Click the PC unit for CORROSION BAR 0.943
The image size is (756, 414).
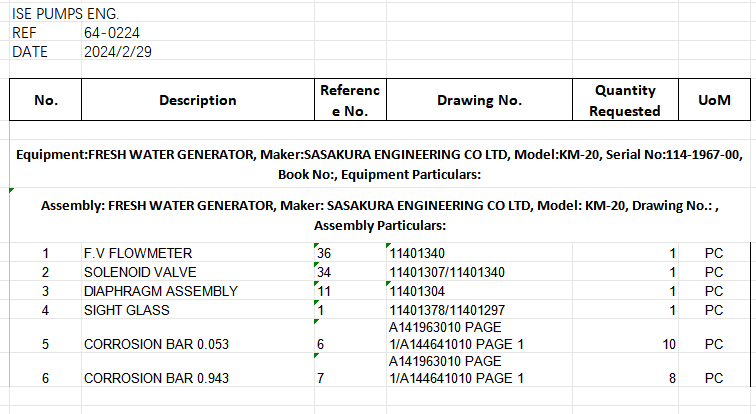[715, 370]
